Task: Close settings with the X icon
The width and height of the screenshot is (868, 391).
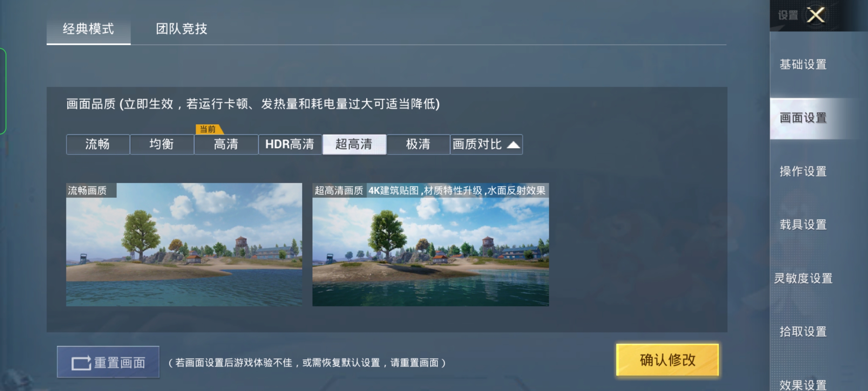Action: (x=816, y=15)
